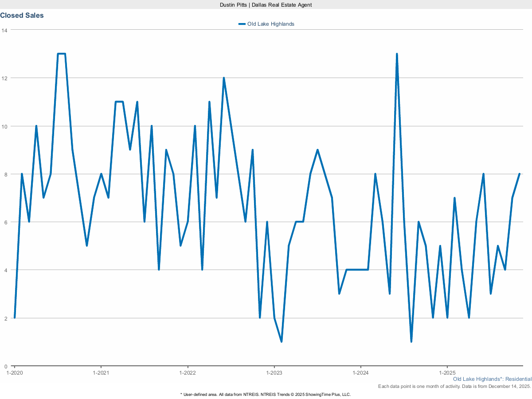
Task: Click the 14 label on the y-axis
Action: tap(4, 30)
